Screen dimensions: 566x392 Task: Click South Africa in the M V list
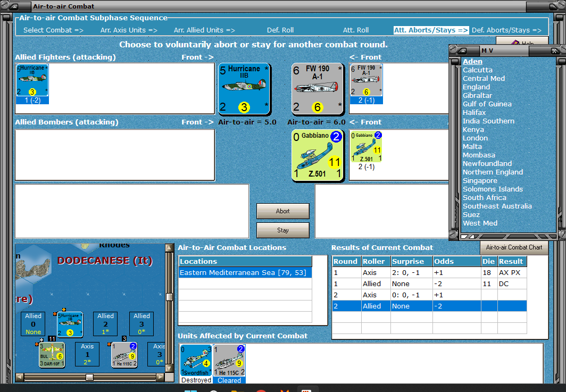pos(485,197)
